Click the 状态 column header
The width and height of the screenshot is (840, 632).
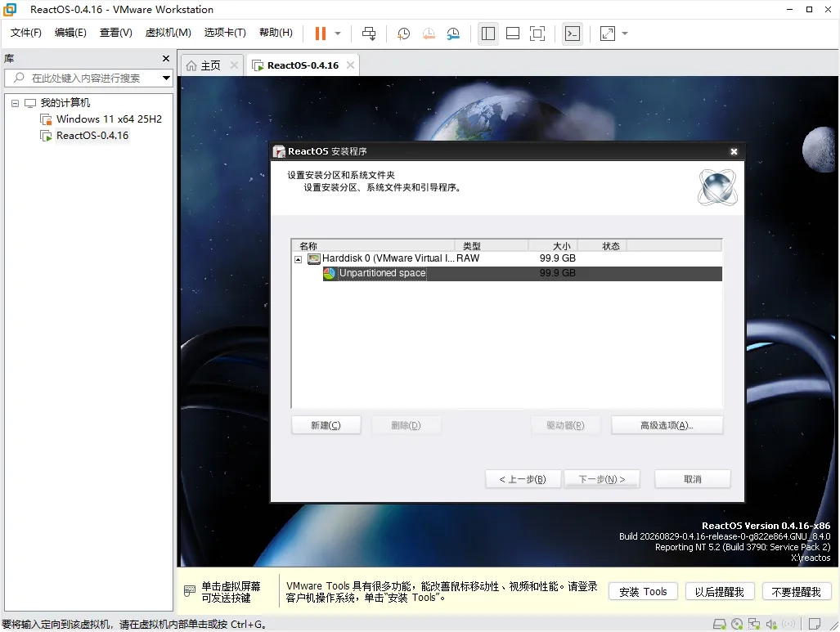point(603,246)
